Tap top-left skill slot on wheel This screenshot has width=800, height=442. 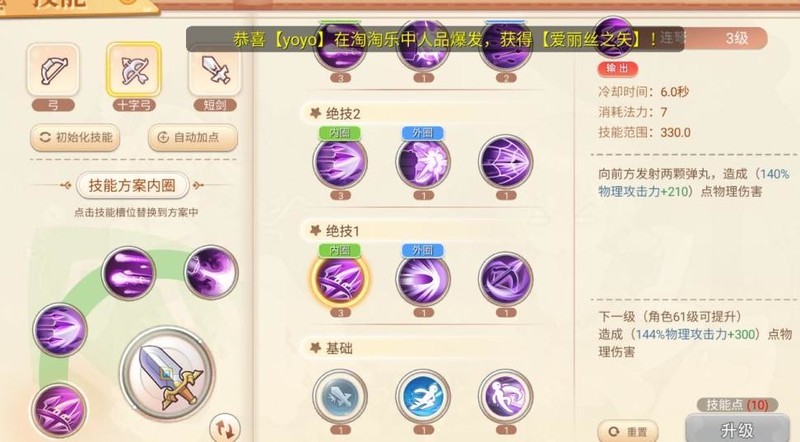[x=128, y=274]
